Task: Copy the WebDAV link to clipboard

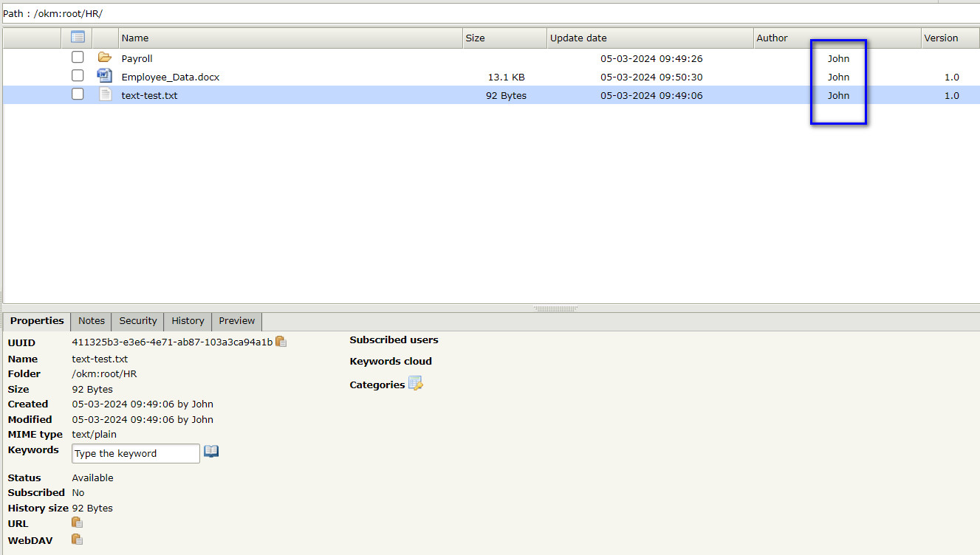Action: click(77, 540)
